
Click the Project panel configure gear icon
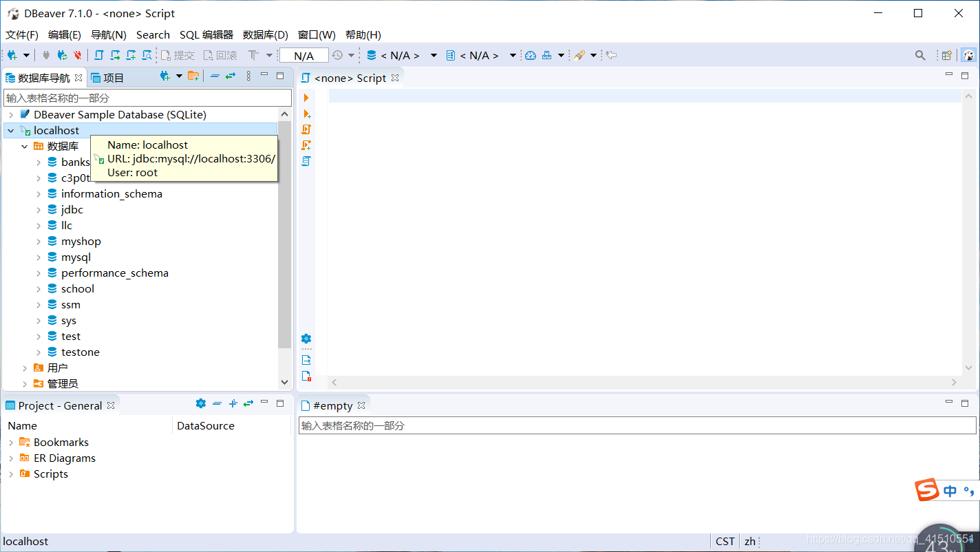[200, 403]
